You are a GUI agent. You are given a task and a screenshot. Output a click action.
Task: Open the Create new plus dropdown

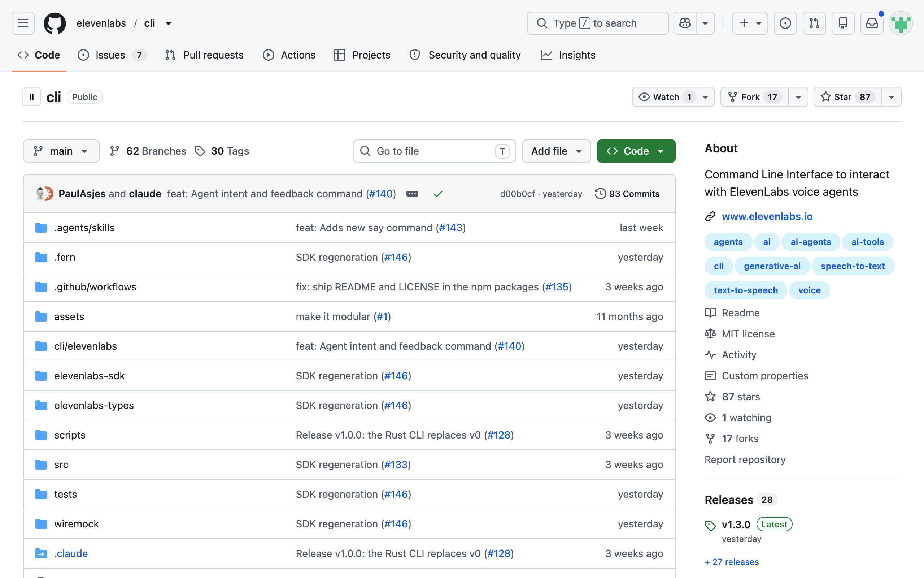750,23
